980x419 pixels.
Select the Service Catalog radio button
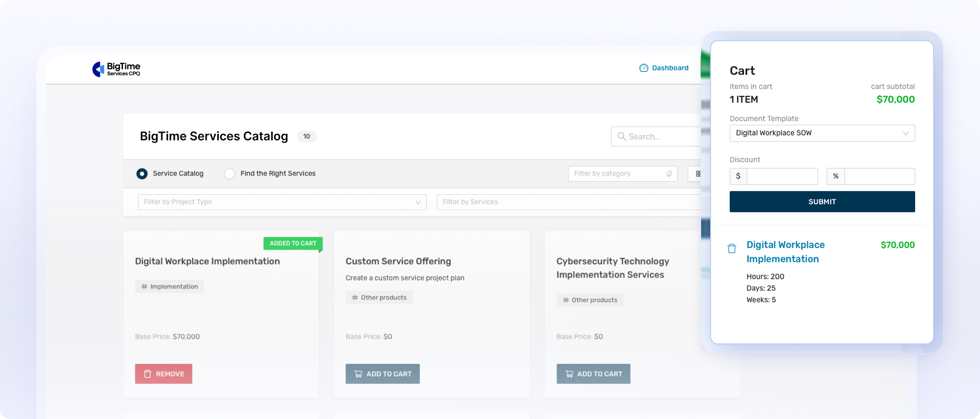[142, 174]
